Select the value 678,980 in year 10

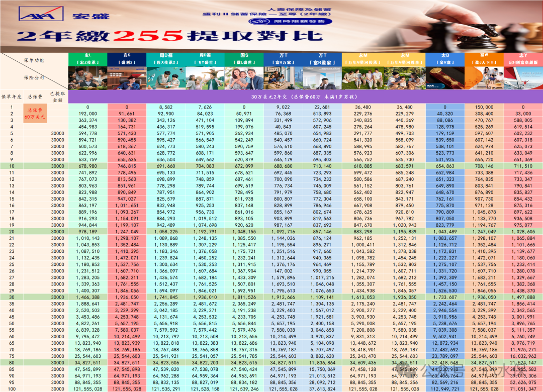[87, 166]
